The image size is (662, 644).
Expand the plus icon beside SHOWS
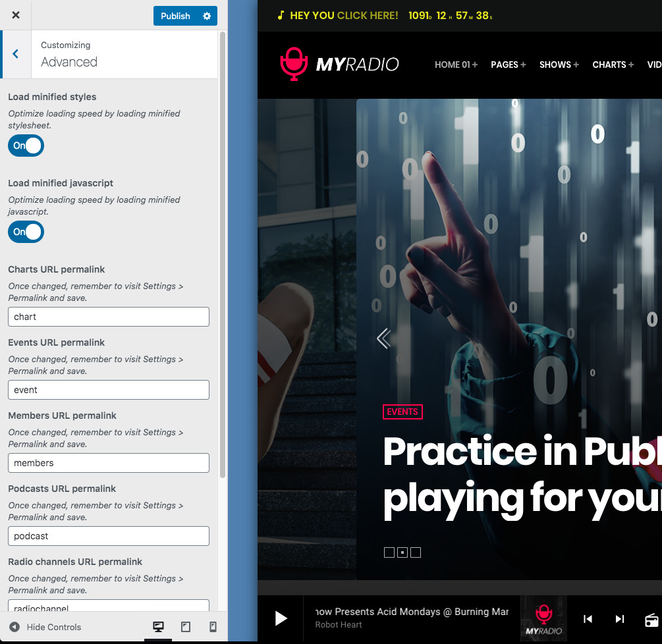tap(576, 65)
